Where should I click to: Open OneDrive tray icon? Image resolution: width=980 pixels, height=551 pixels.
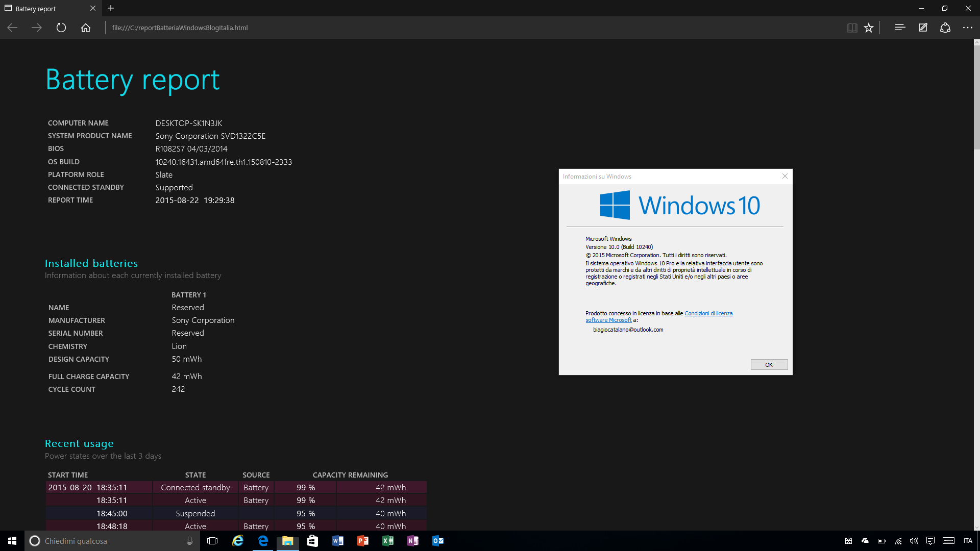click(x=865, y=541)
